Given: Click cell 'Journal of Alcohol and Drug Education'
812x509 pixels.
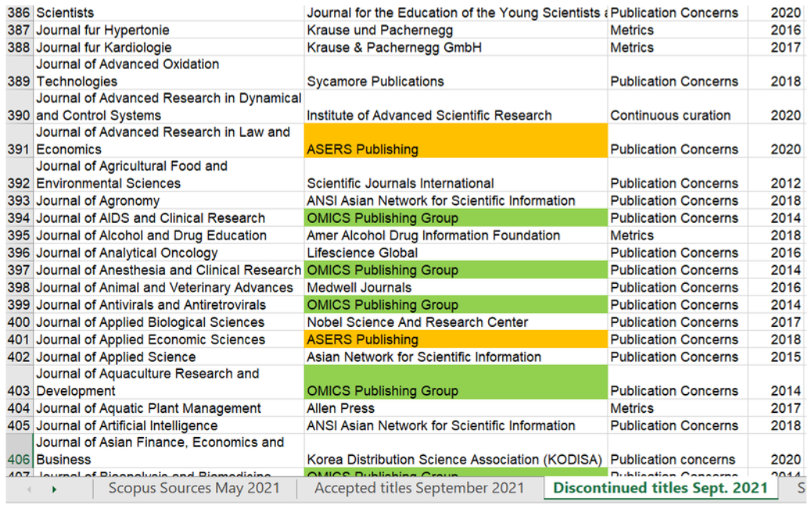Looking at the screenshot, I should click(169, 235).
